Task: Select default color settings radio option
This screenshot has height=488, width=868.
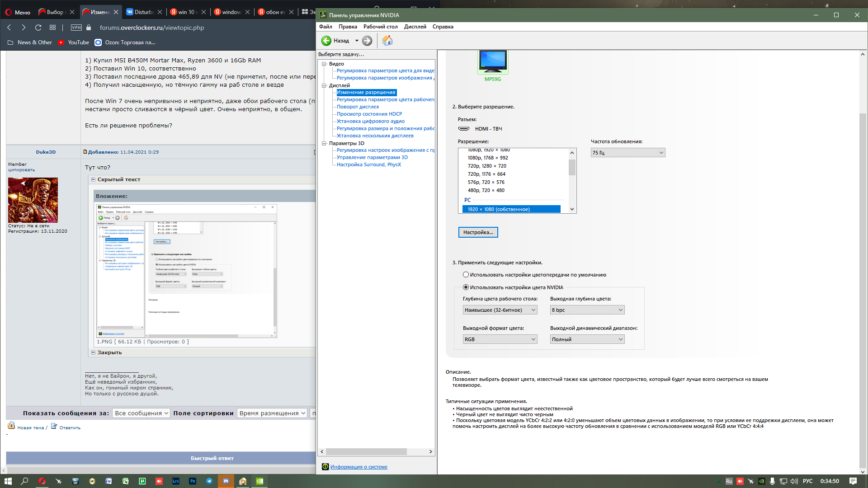Action: [466, 275]
